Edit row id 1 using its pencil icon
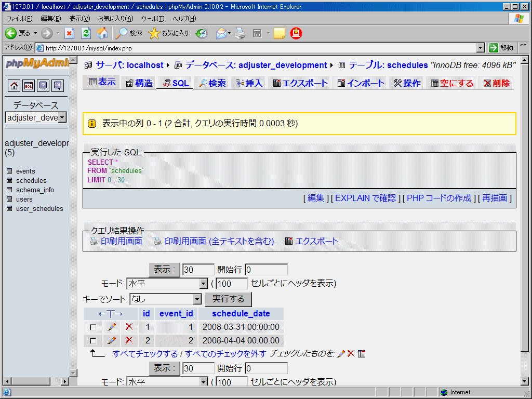 [x=112, y=327]
